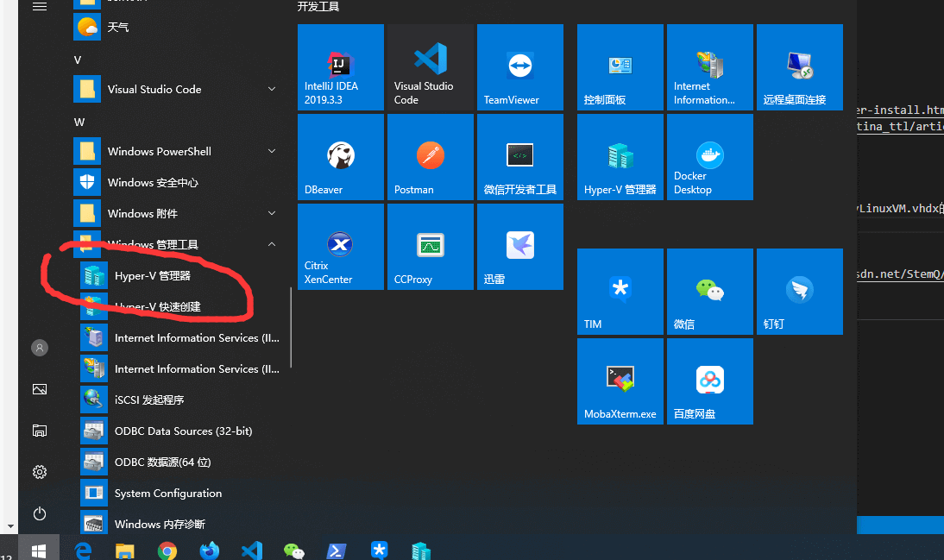Expand the Visual Studio Code folder
Viewport: 944px width, 560px height.
(x=272, y=89)
